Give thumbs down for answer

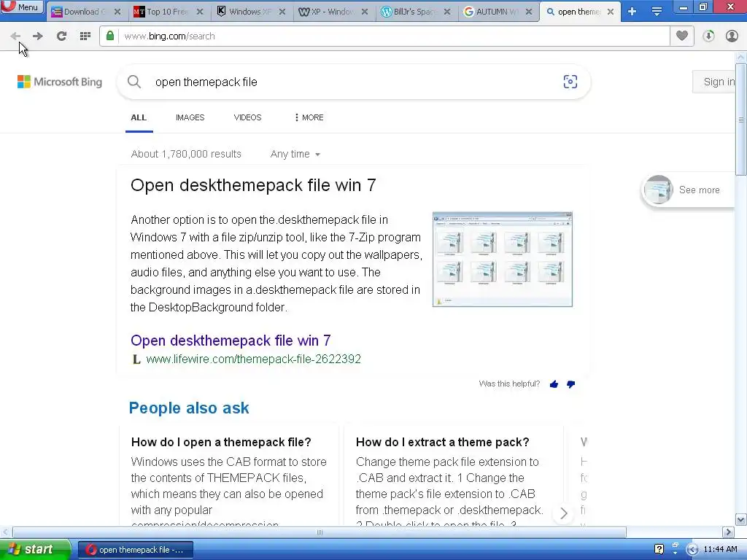(570, 384)
